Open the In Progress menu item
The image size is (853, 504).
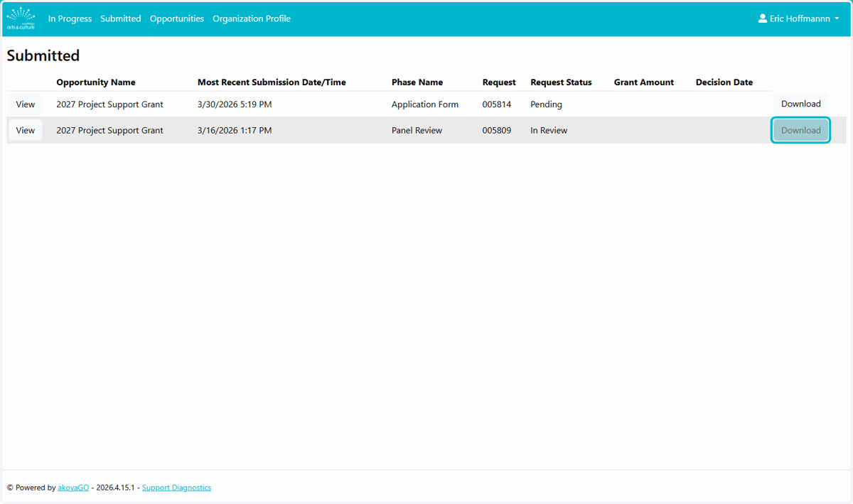pyautogui.click(x=70, y=18)
